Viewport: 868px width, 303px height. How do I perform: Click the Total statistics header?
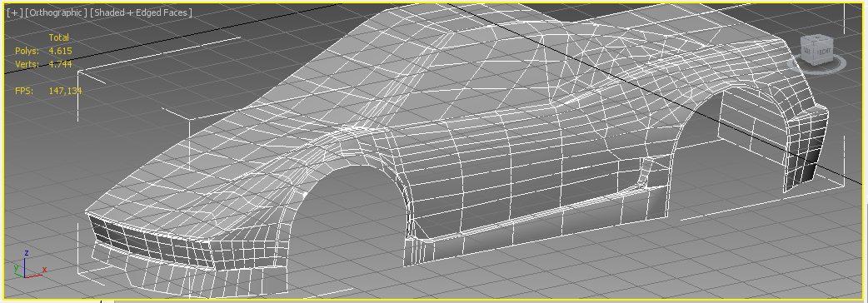click(x=58, y=37)
